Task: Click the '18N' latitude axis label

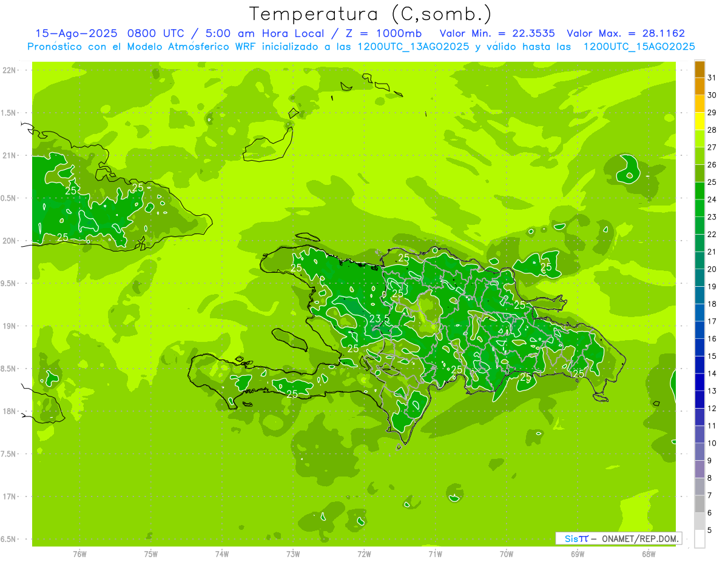Action: point(10,411)
